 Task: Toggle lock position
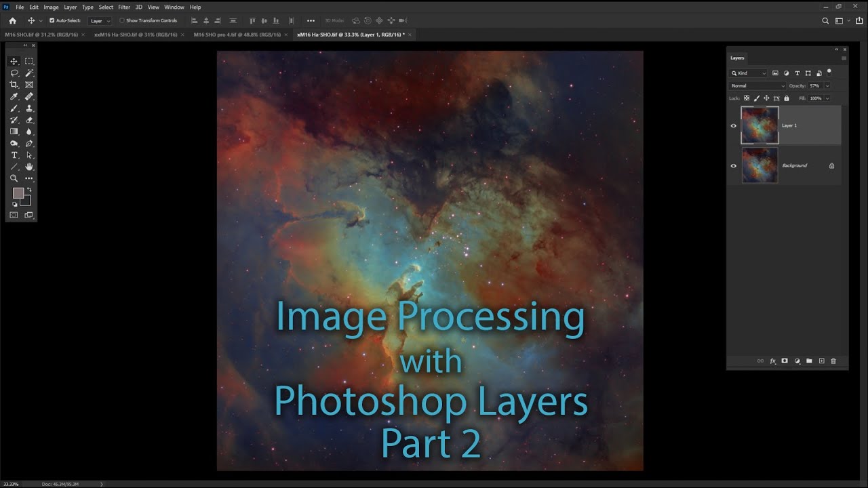(x=767, y=98)
